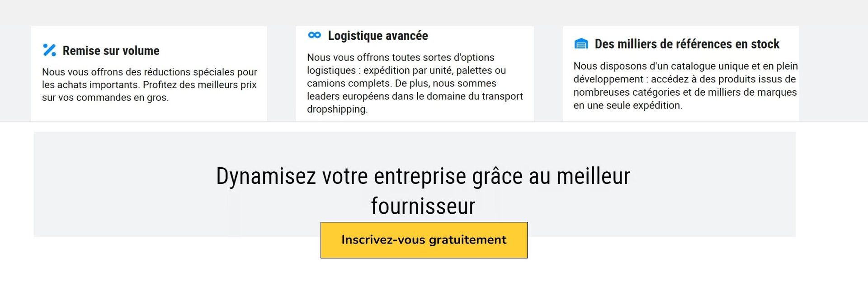Click the word dropshipping in logistics text
This screenshot has height=291, width=868.
click(x=337, y=109)
